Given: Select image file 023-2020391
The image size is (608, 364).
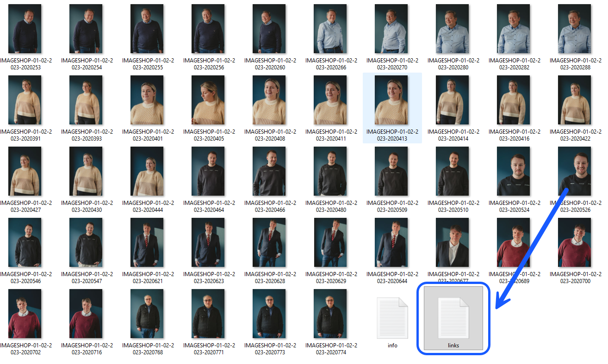Looking at the screenshot, I should point(25,100).
